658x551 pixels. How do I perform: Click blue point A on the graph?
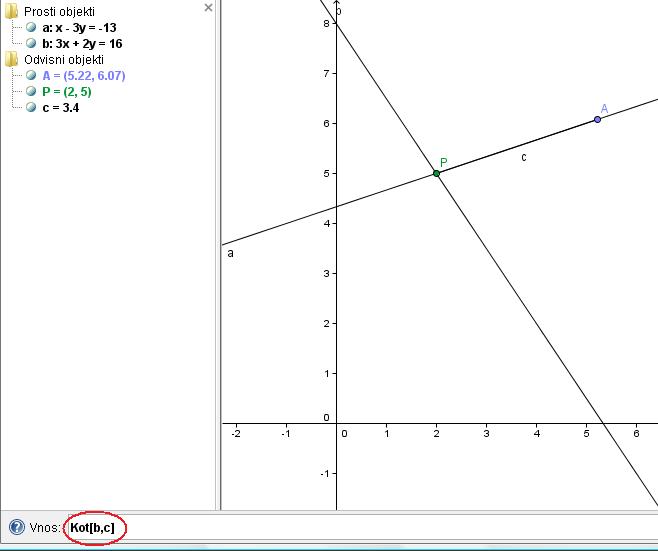(x=597, y=119)
